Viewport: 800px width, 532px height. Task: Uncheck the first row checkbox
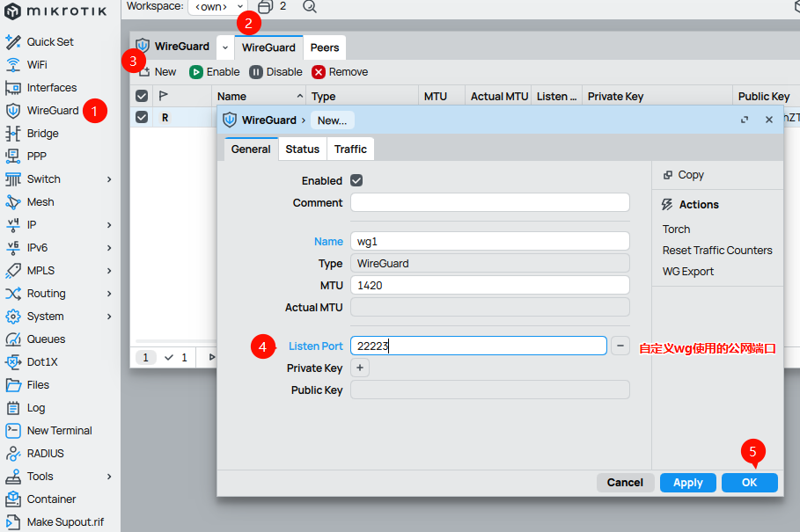click(142, 117)
